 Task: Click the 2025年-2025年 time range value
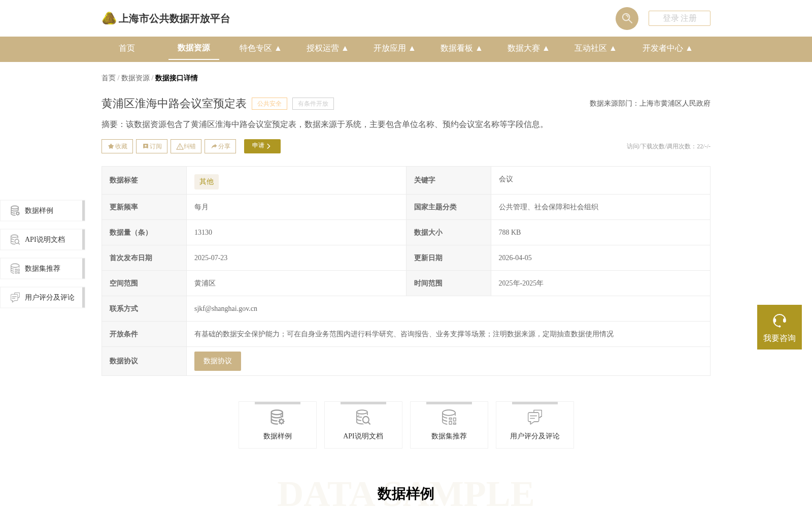click(521, 283)
